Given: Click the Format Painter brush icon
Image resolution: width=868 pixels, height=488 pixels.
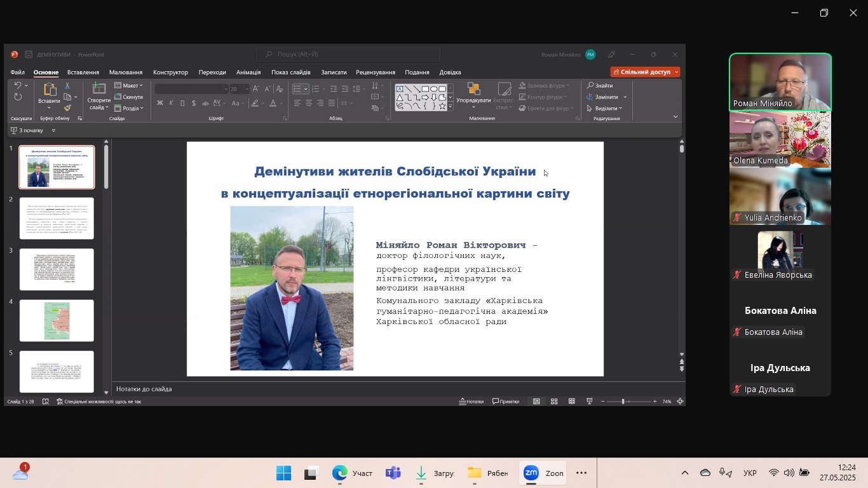Looking at the screenshot, I should tap(67, 108).
